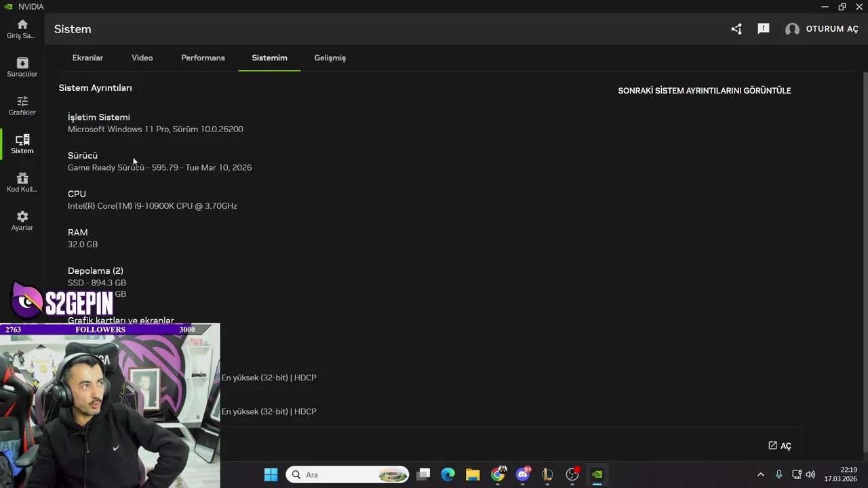Click the SSD - 894.3 GB entry
Viewport: 868px width, 488px height.
tap(97, 283)
